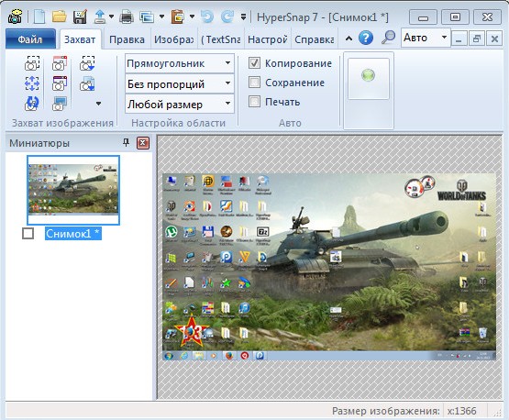Screen dimensions: 509x420
Task: Open the Файл menu
Action: pyautogui.click(x=30, y=39)
